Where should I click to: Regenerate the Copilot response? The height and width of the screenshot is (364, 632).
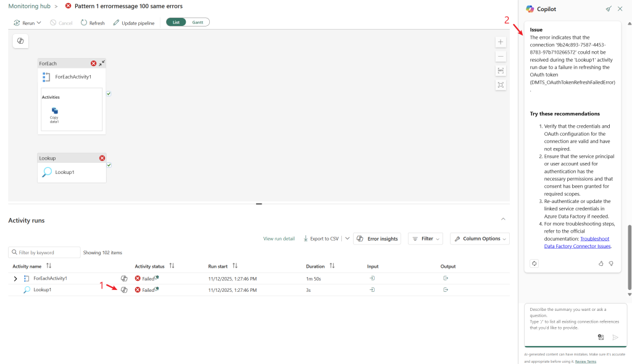point(534,263)
